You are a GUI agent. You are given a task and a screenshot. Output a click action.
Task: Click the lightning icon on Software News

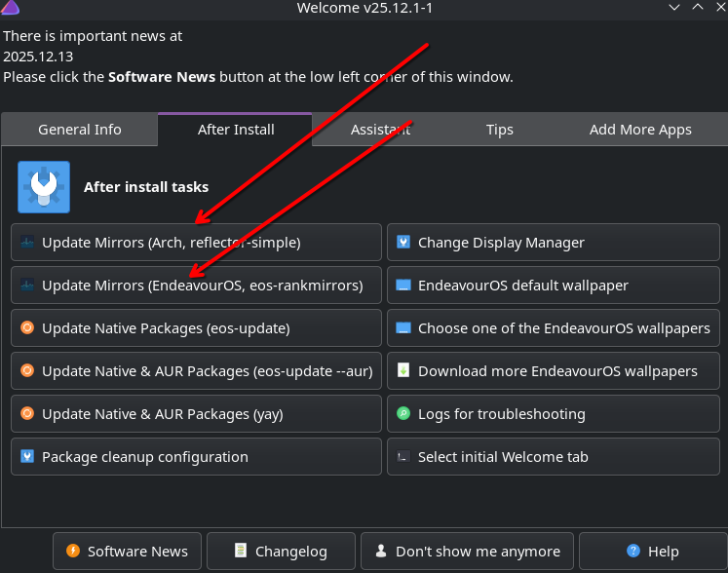[x=73, y=552]
